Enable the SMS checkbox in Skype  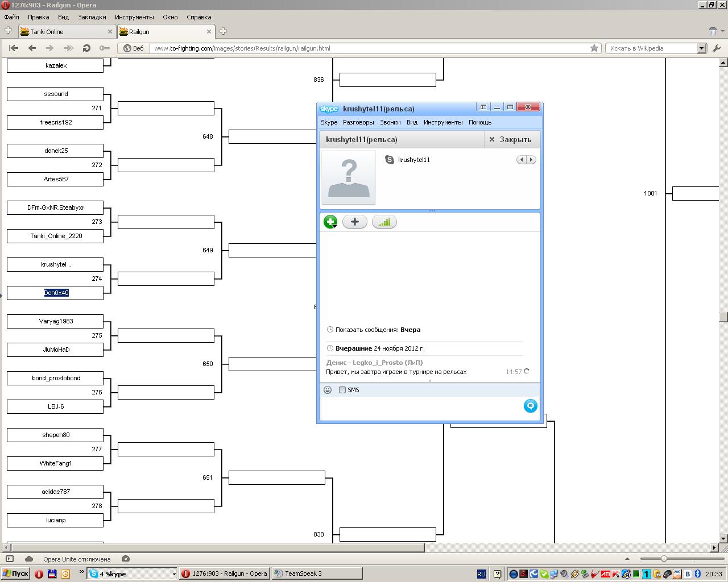(342, 390)
